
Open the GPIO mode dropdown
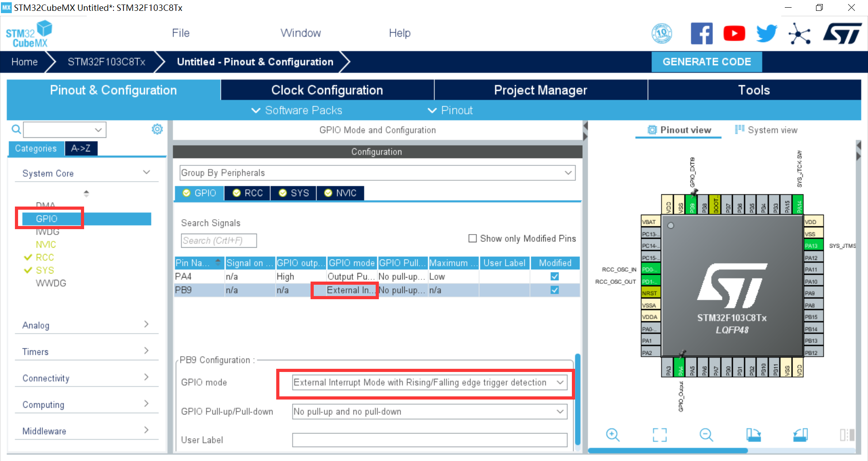[x=429, y=382]
